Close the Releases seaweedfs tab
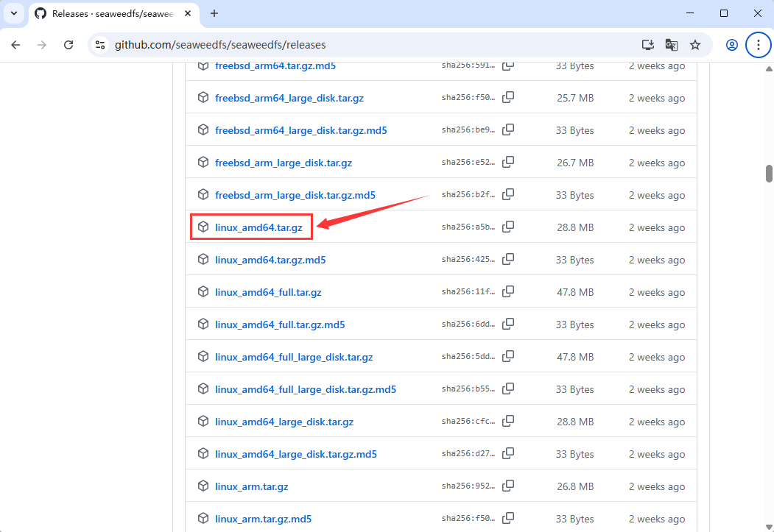 pyautogui.click(x=188, y=14)
